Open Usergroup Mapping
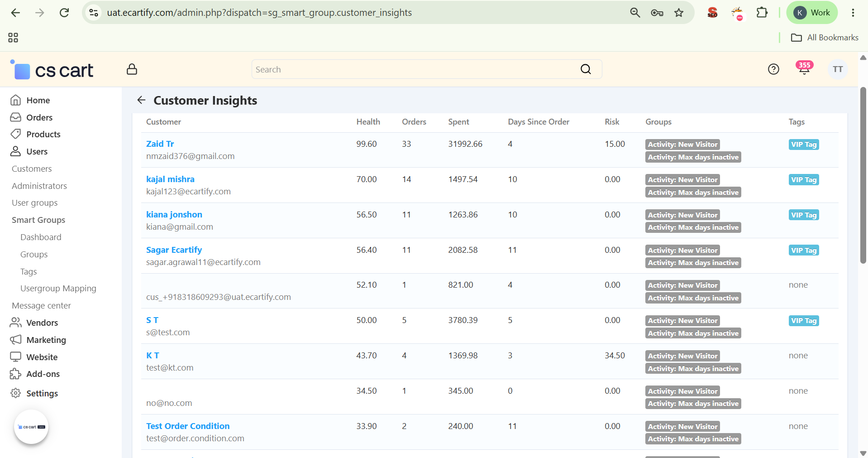Screen dimensions: 868x458 tap(58, 289)
